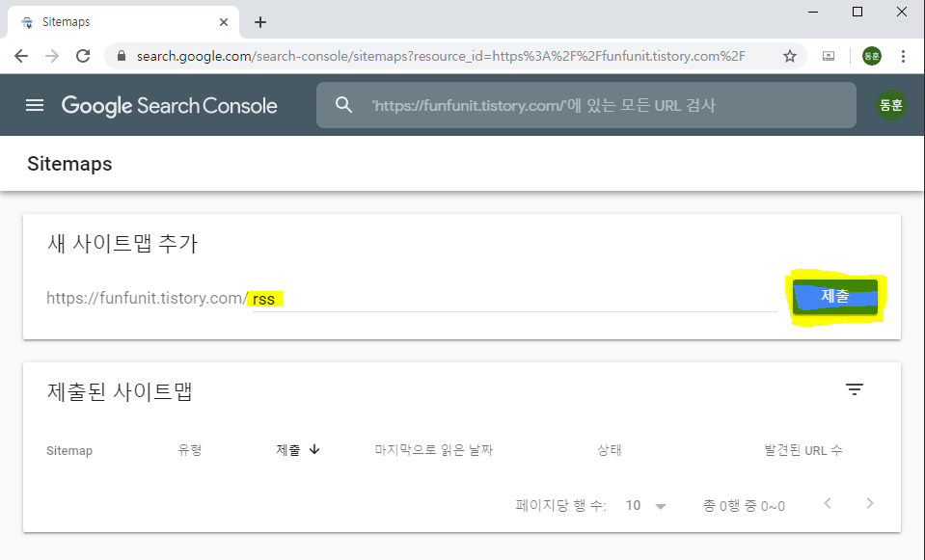This screenshot has height=560, width=925.
Task: Reload the Search Console page
Action: [83, 56]
